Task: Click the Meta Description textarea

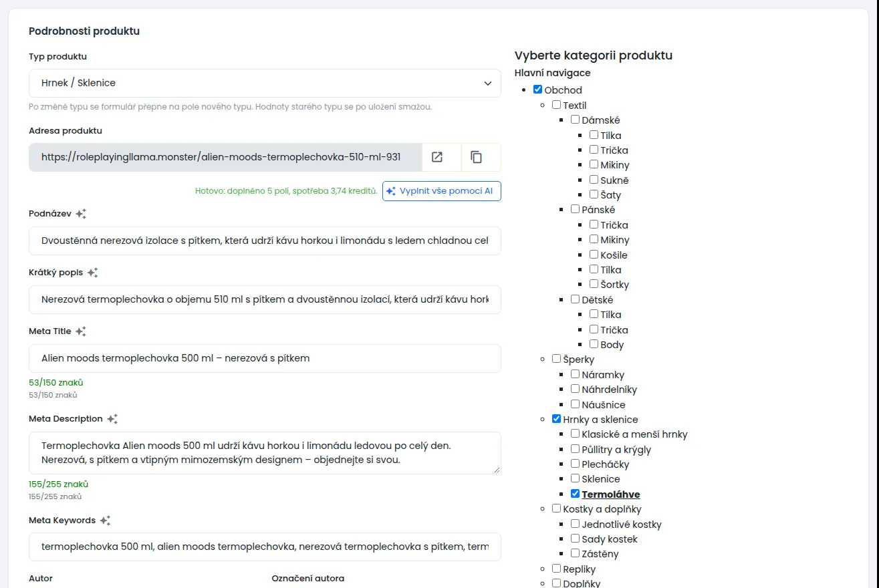Action: (x=265, y=453)
